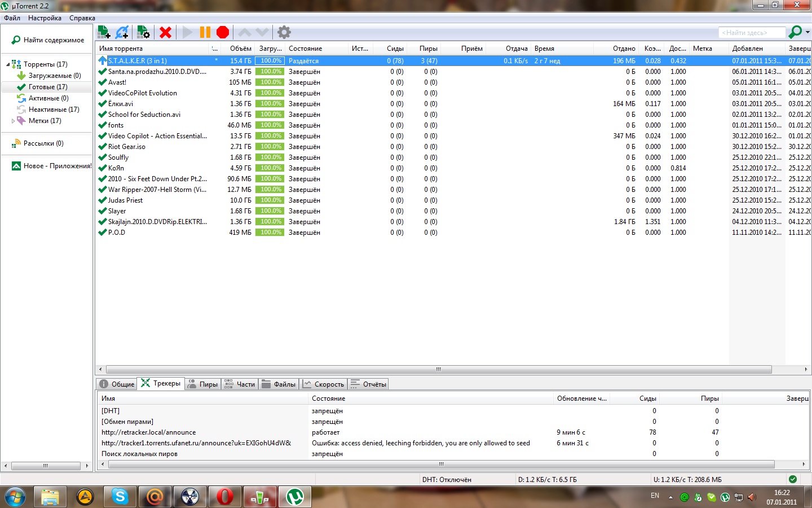Move torrent down the queue arrow
The width and height of the screenshot is (812, 508).
(262, 32)
